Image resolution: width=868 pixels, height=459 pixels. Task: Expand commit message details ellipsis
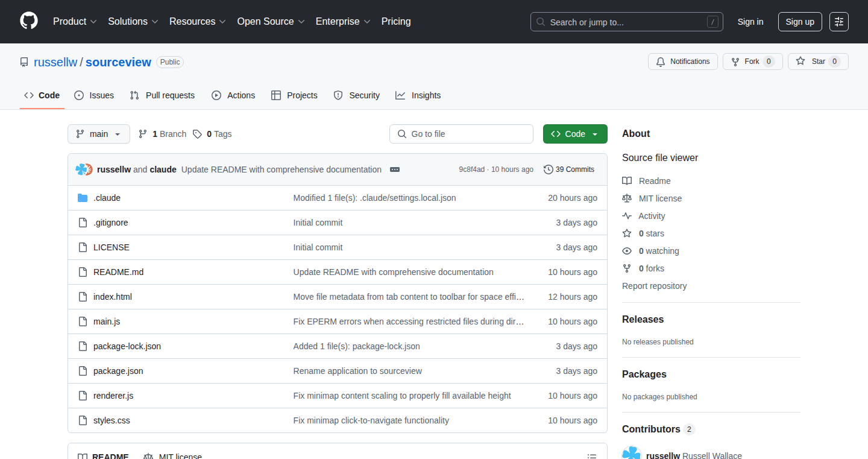click(x=395, y=169)
